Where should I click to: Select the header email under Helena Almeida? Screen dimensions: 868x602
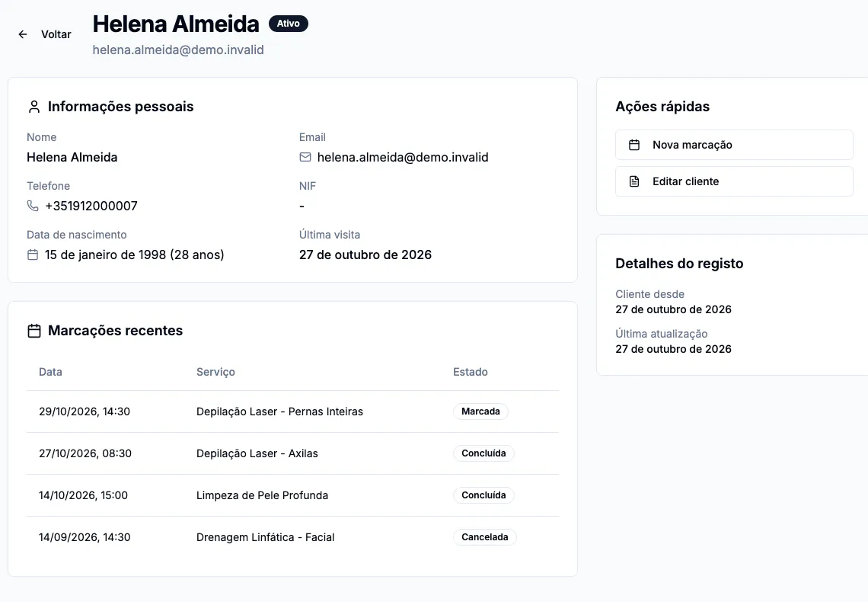click(178, 50)
